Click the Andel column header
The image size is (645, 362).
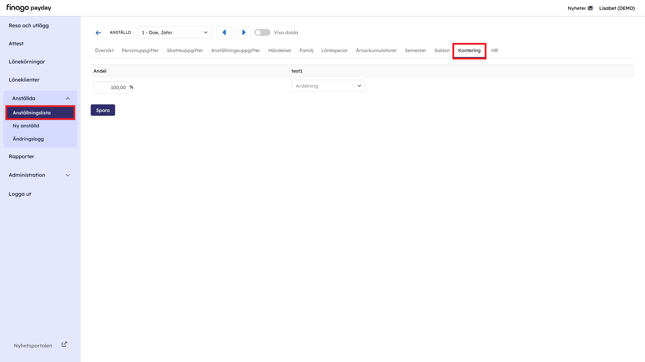pyautogui.click(x=100, y=71)
